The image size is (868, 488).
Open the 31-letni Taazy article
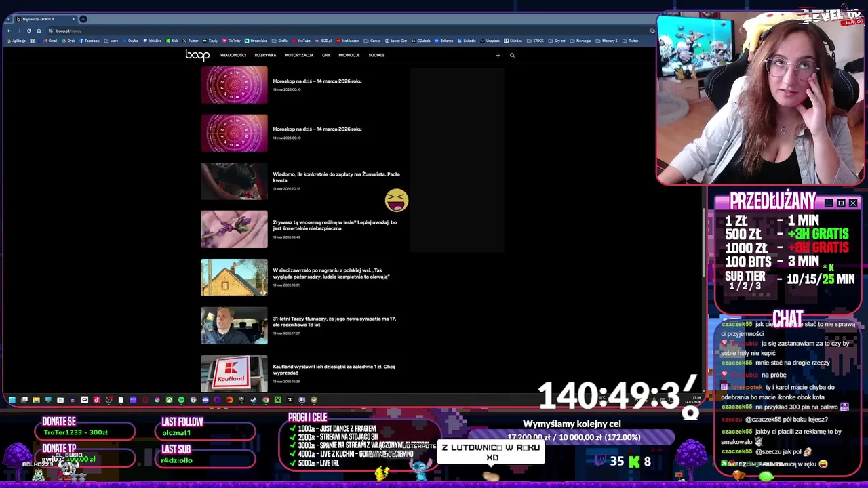[x=334, y=321]
